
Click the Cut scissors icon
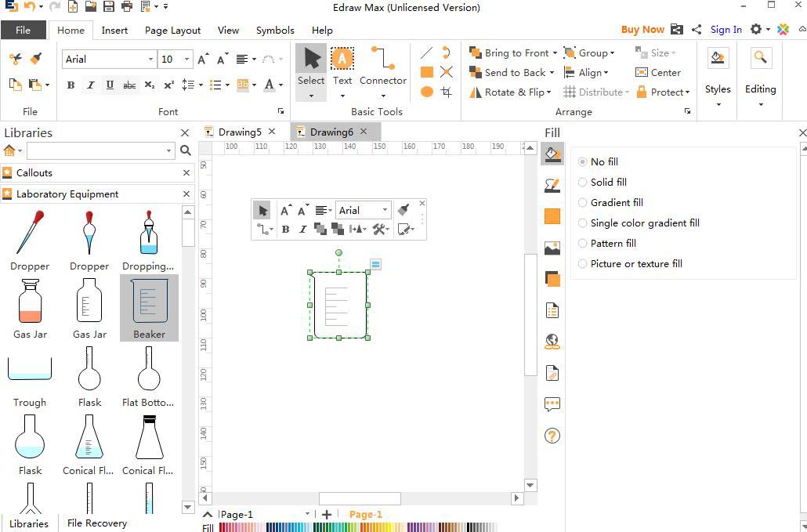16,59
